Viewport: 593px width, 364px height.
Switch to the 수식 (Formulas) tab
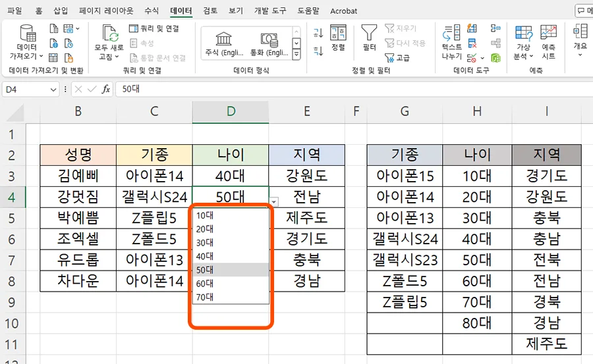(152, 11)
